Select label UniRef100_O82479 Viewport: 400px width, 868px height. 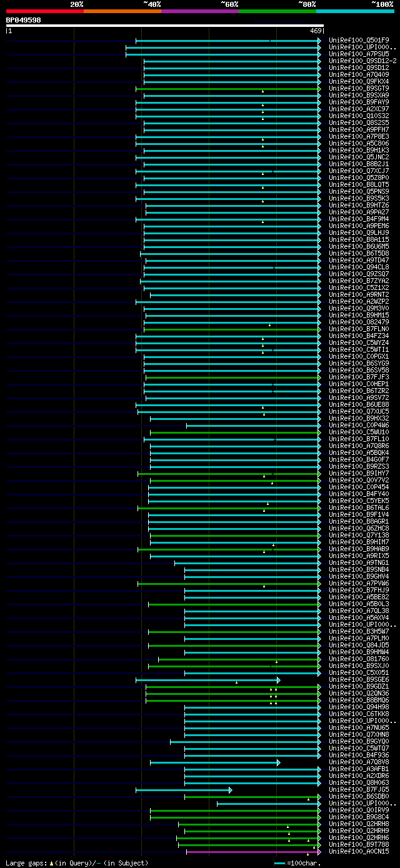pos(359,322)
